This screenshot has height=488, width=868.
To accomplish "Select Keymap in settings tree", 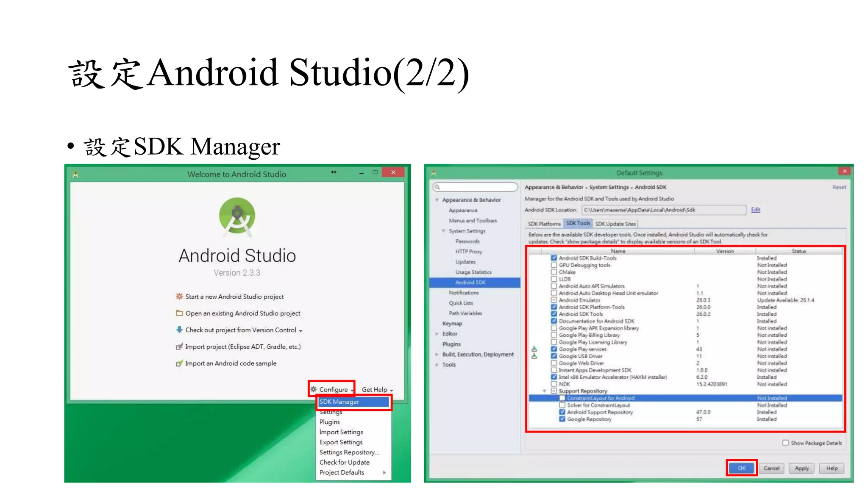I will point(452,323).
